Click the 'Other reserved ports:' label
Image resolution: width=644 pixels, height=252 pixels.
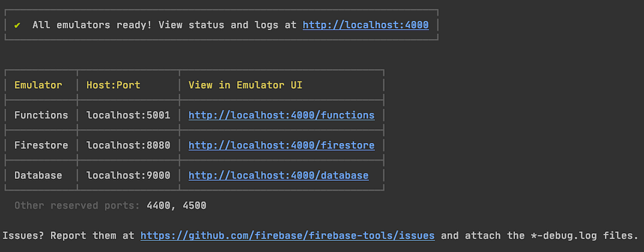(77, 205)
